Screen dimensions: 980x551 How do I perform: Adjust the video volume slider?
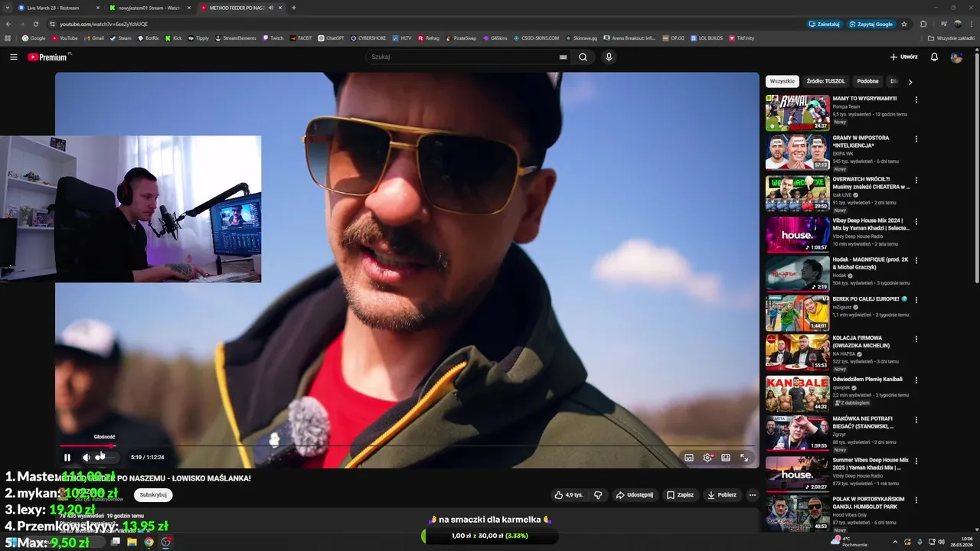click(106, 458)
